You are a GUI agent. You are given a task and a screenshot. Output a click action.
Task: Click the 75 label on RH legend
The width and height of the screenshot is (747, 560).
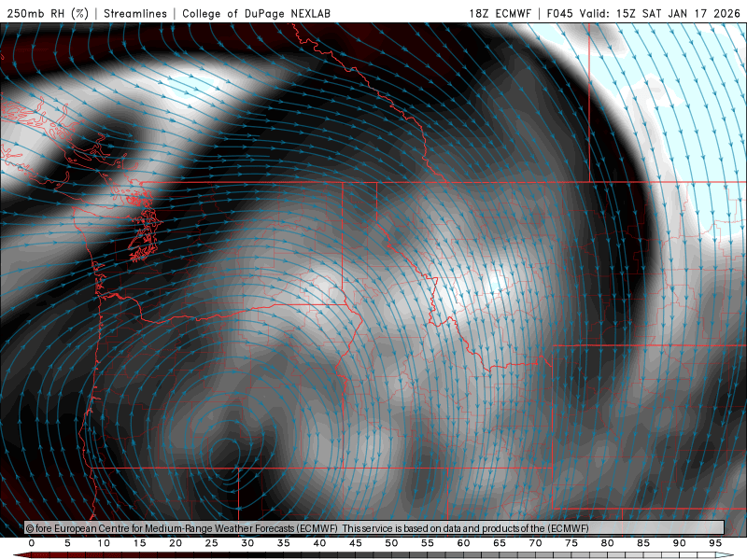571,543
